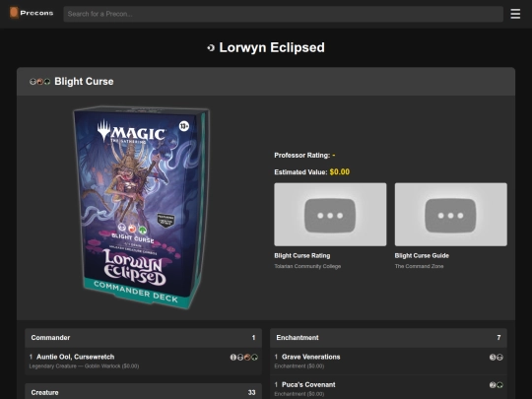
Task: Click mana cost icons of Grave Venerations
Action: [496, 357]
